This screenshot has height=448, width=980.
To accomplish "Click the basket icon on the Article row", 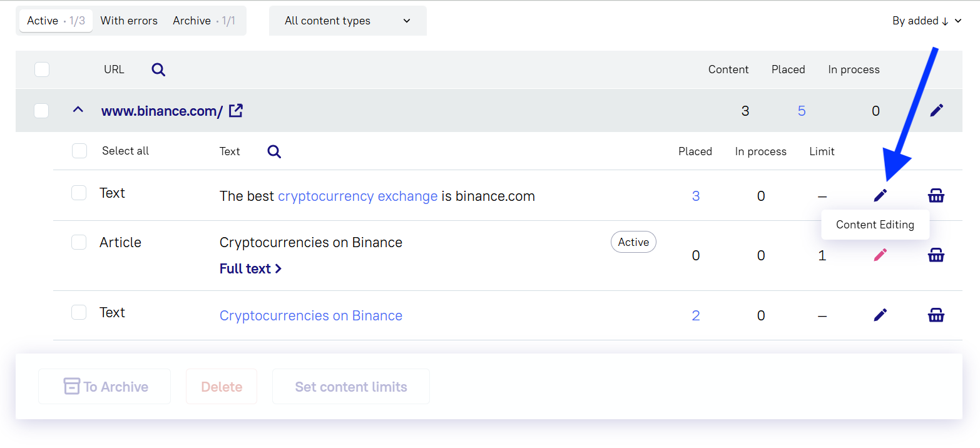I will pyautogui.click(x=936, y=255).
